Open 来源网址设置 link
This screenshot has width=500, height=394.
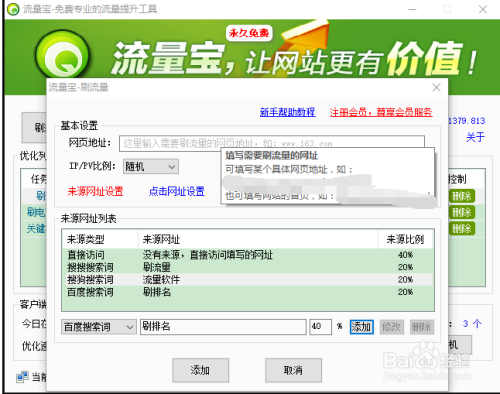point(95,191)
